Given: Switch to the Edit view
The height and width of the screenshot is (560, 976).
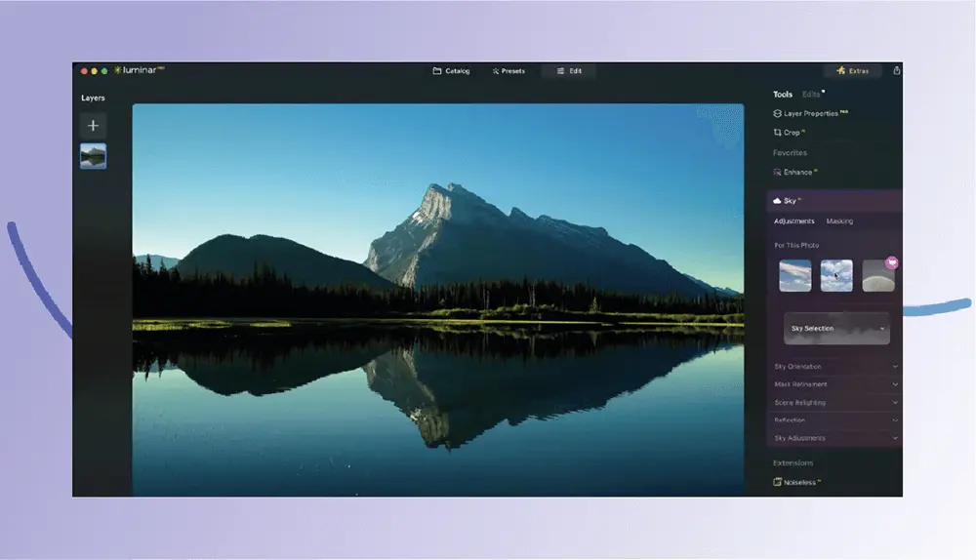Looking at the screenshot, I should pyautogui.click(x=569, y=71).
